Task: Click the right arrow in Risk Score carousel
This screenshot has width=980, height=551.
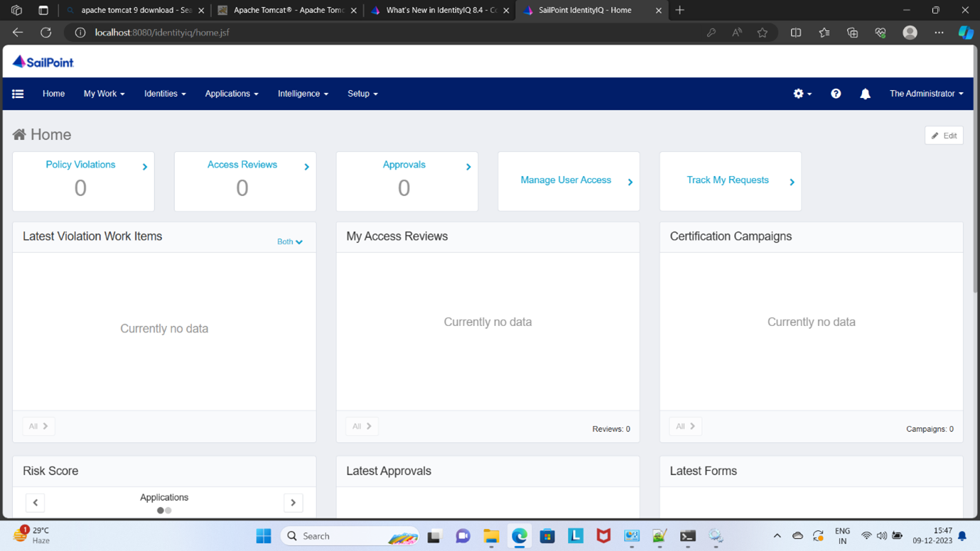Action: tap(293, 502)
